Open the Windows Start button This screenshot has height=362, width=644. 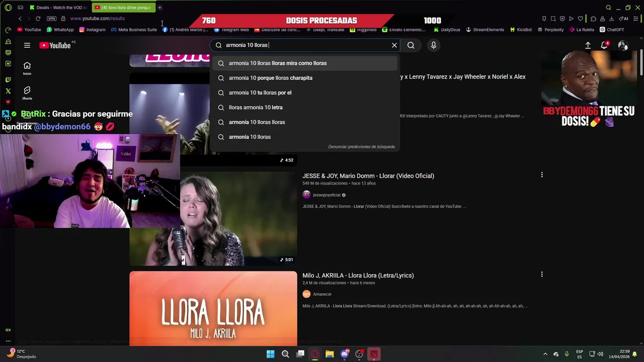point(270,354)
